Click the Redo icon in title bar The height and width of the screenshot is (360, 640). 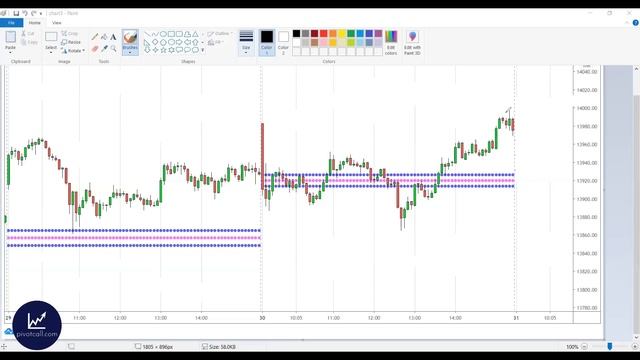click(x=33, y=13)
